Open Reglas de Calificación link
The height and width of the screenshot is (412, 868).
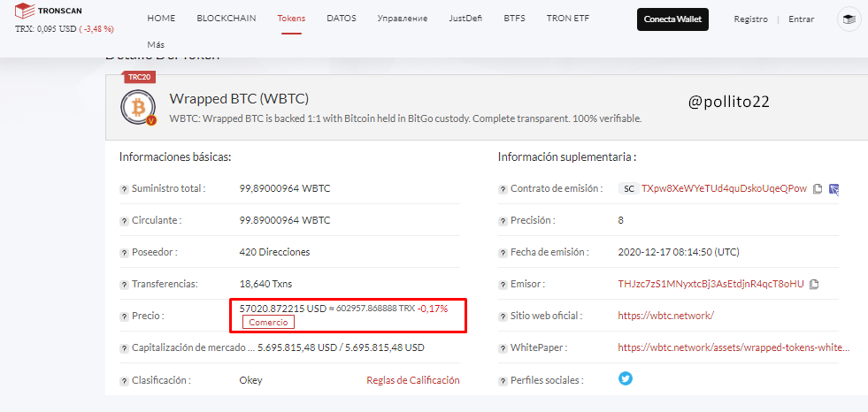coord(413,380)
